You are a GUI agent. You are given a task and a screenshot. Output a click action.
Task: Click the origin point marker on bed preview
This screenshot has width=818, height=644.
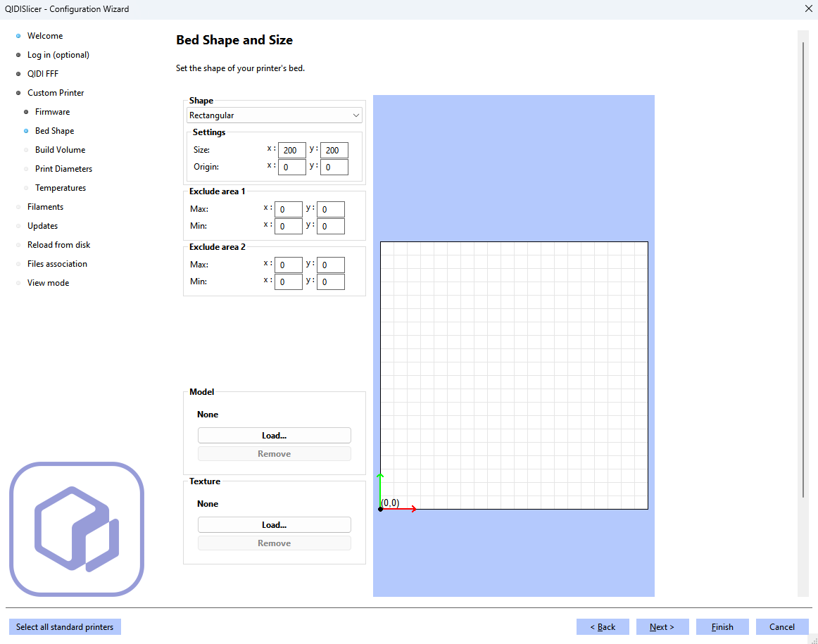[381, 509]
